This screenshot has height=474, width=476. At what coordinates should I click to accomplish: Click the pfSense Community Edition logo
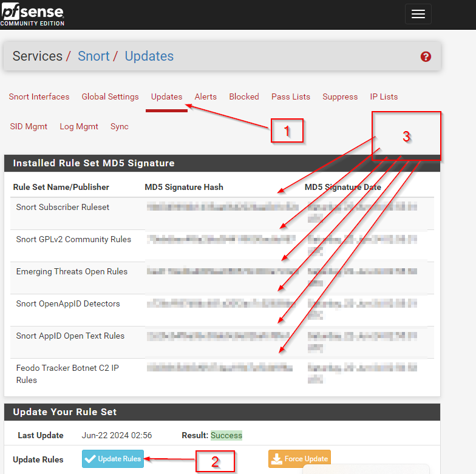32,14
